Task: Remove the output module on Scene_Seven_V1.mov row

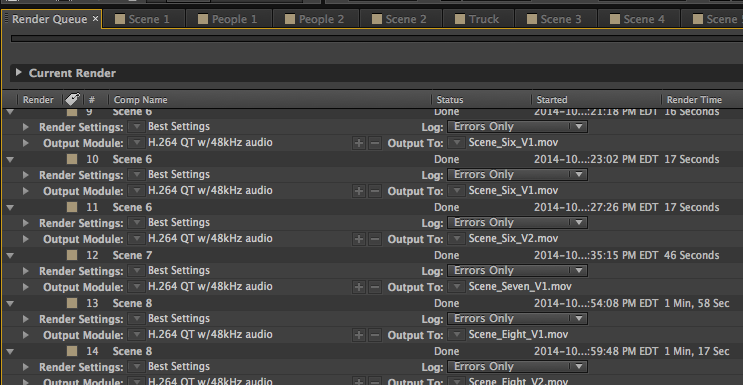Action: [375, 287]
